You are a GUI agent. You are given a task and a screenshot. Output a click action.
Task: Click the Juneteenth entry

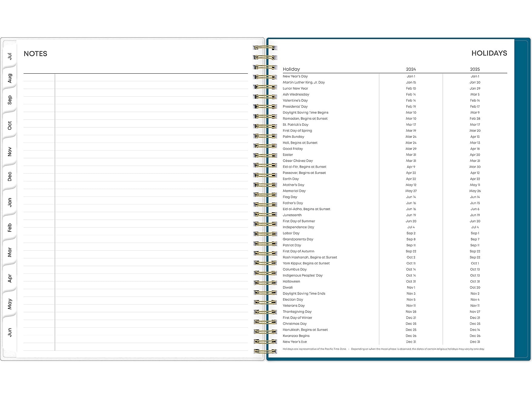[292, 215]
